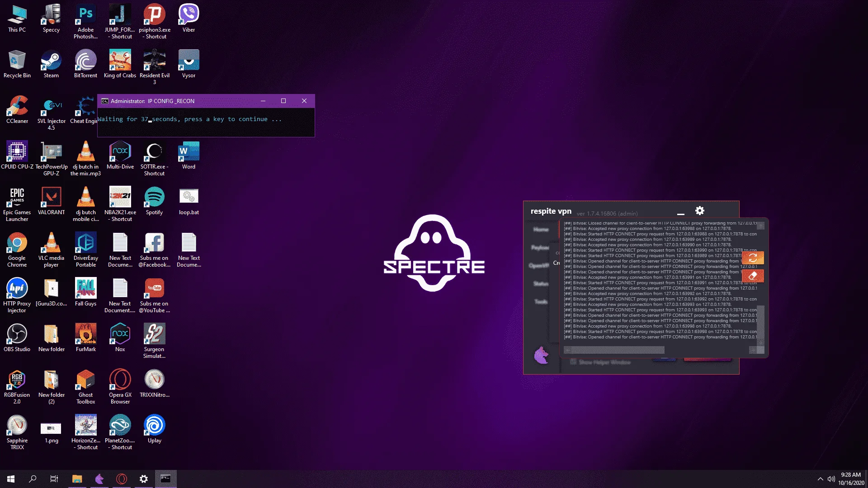Open the taskbar clock and calendar

pyautogui.click(x=851, y=479)
